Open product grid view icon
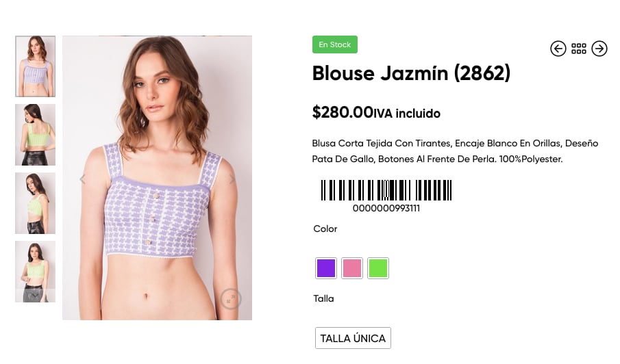This screenshot has height=364, width=620. tap(578, 49)
